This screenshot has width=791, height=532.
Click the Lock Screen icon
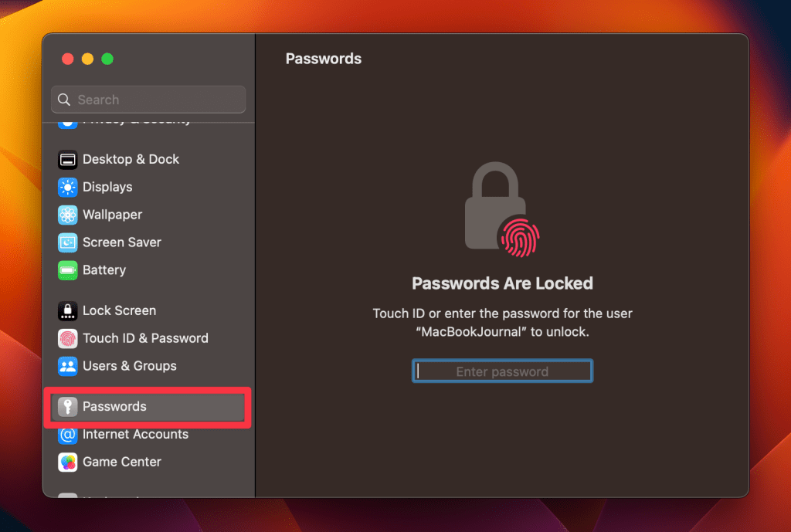68,311
